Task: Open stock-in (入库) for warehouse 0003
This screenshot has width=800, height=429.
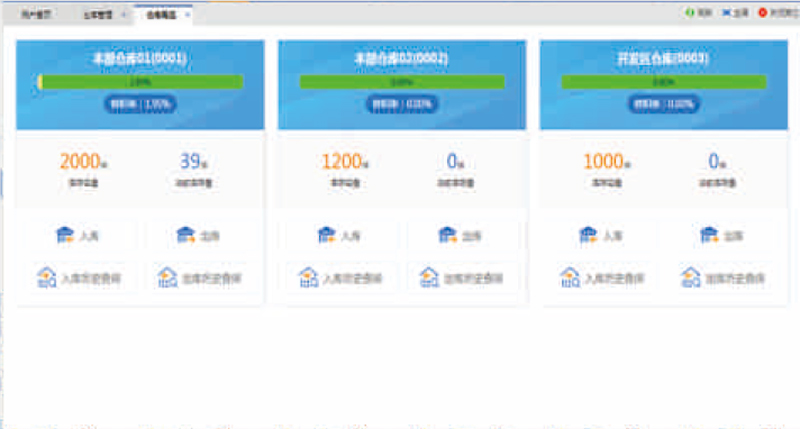Action: 601,235
